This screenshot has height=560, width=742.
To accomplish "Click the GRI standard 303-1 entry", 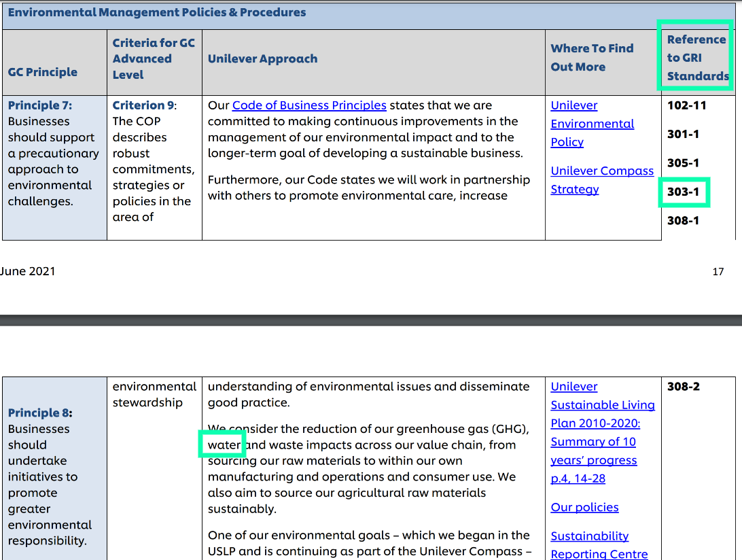I will click(683, 192).
